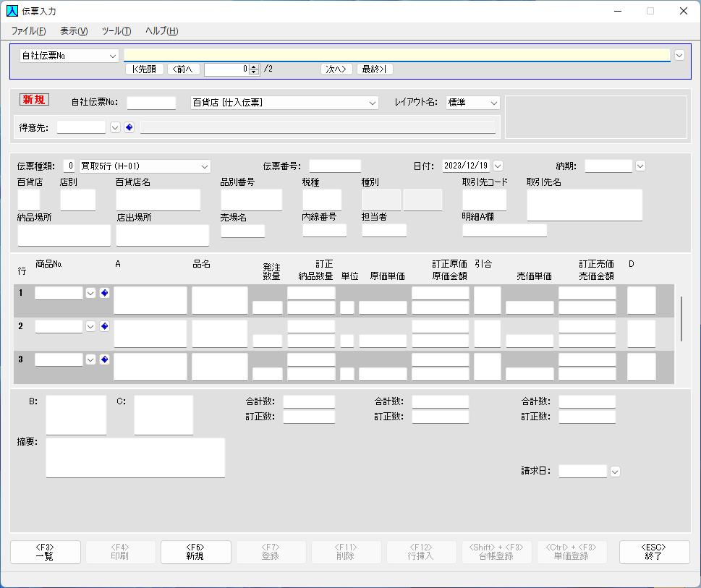Viewport: 701px width, 588px height.
Task: Click the 納期 date input field
Action: 608,166
